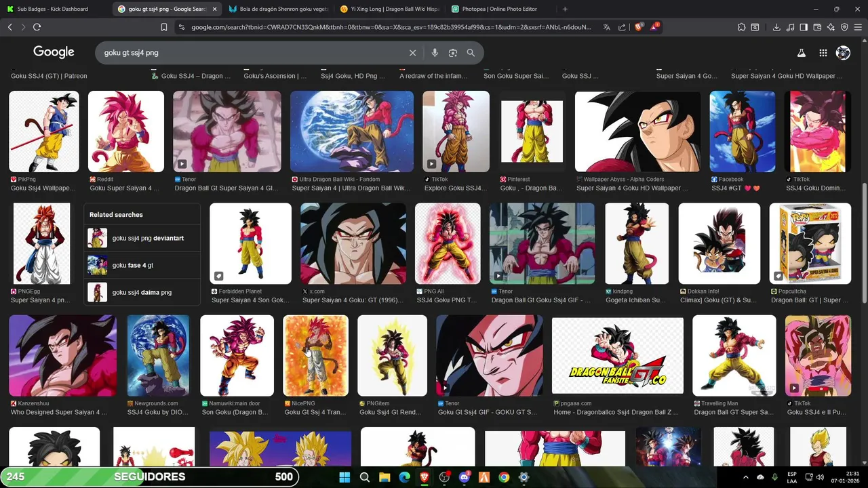The width and height of the screenshot is (868, 488).
Task: Switch to the Bola de dragón Shenron tab
Action: [278, 9]
